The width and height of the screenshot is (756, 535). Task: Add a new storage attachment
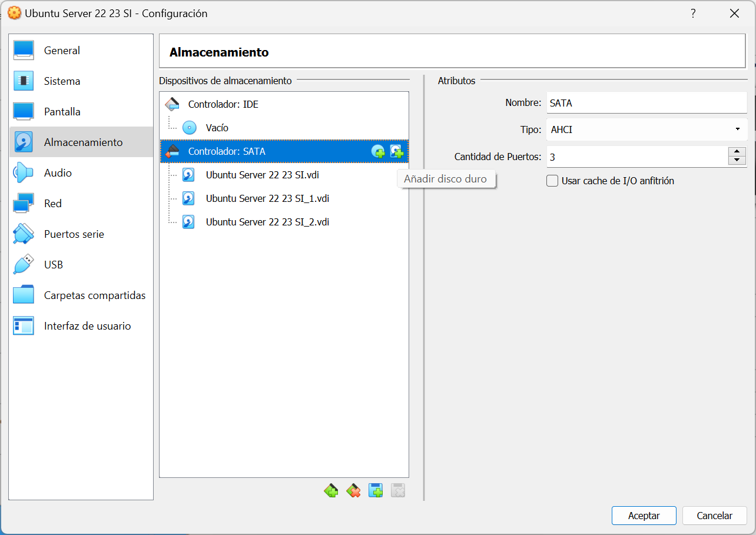[376, 490]
